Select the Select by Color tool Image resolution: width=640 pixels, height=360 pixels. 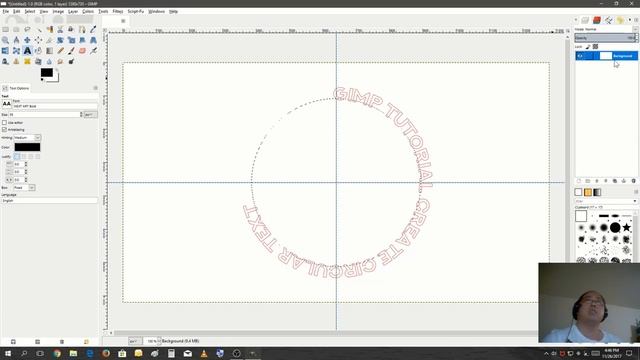[x=49, y=29]
